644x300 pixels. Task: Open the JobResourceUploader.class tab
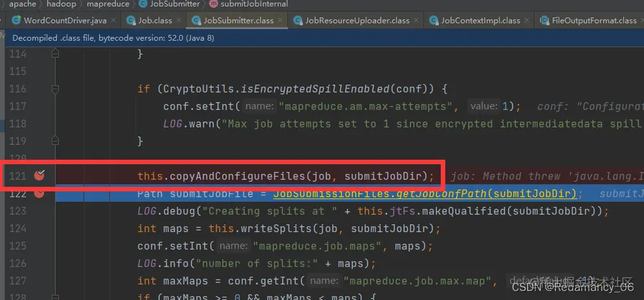click(357, 20)
